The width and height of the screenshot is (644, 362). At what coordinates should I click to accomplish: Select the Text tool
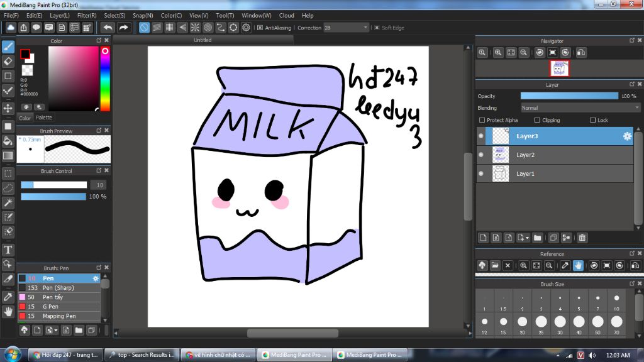pos(8,250)
